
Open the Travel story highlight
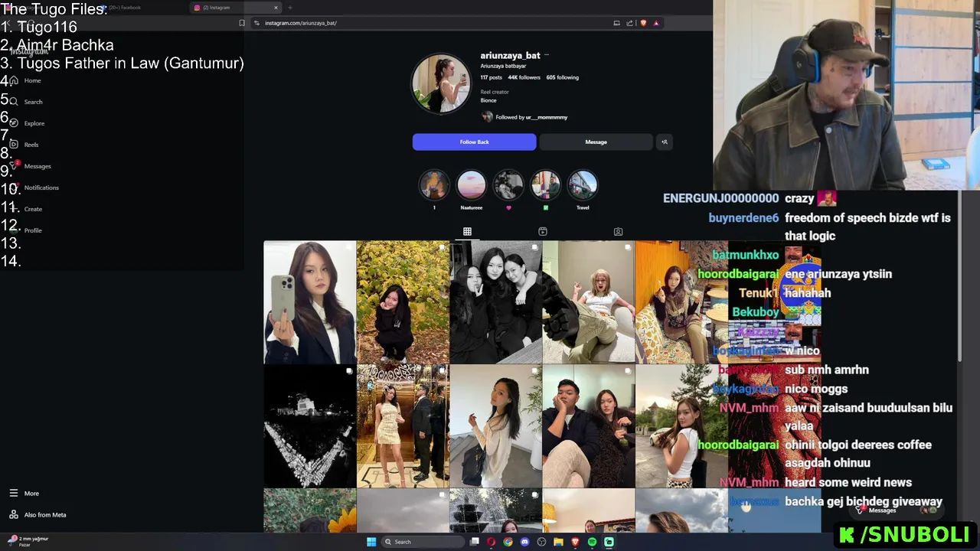click(583, 186)
